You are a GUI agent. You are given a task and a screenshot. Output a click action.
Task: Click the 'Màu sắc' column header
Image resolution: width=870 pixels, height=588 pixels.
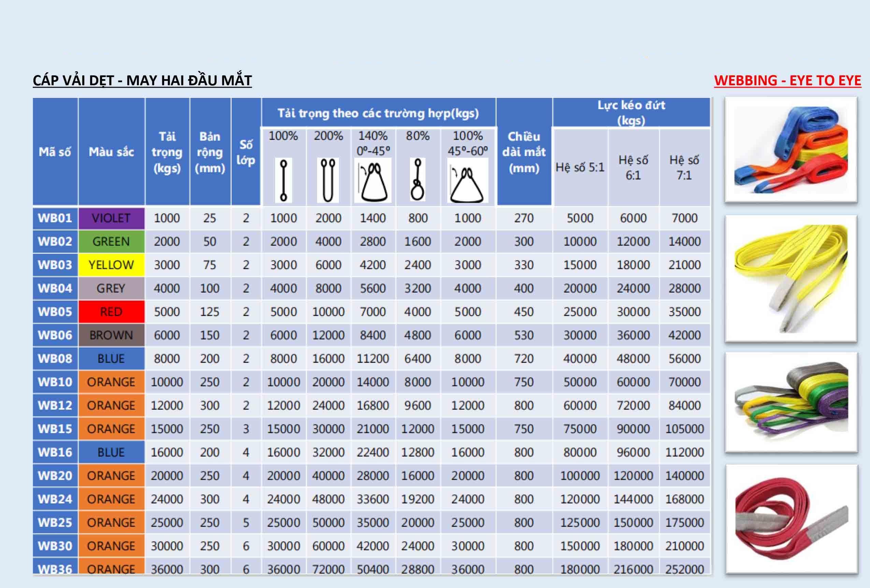click(111, 151)
